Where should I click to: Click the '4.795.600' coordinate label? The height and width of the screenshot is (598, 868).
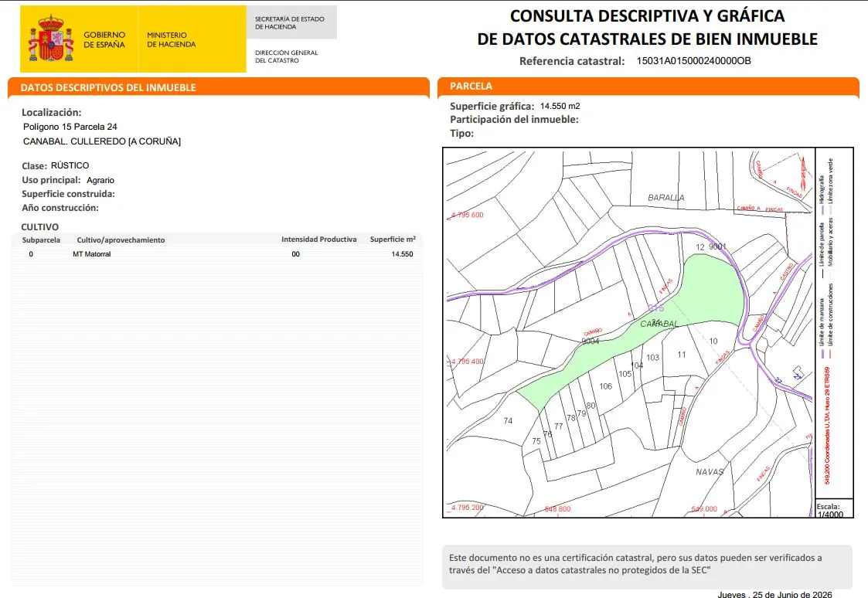coord(467,215)
